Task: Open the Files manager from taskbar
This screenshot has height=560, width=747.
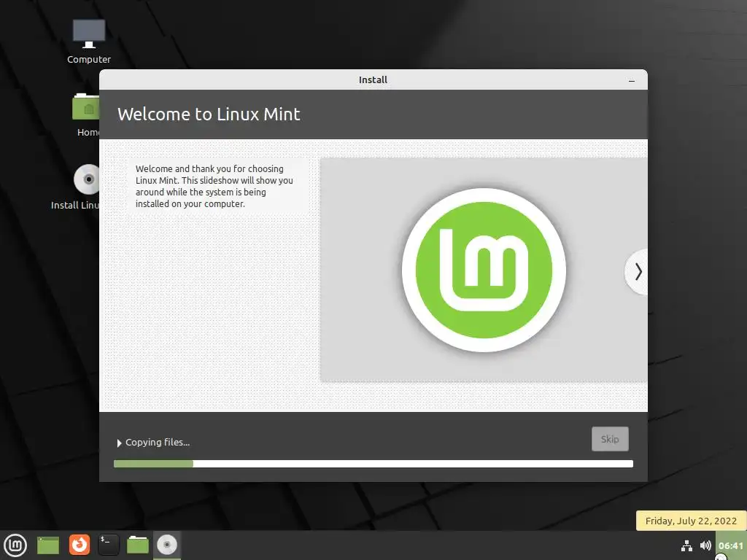Action: (138, 545)
